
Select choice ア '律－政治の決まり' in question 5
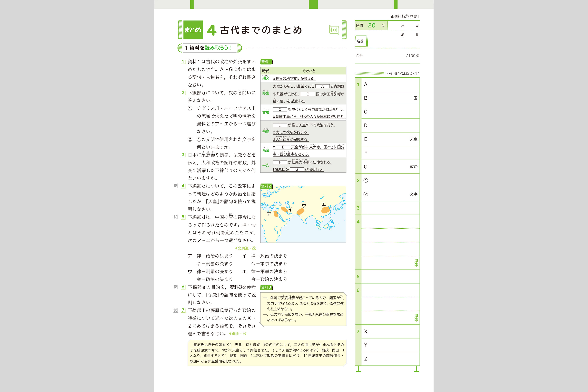click(x=214, y=256)
